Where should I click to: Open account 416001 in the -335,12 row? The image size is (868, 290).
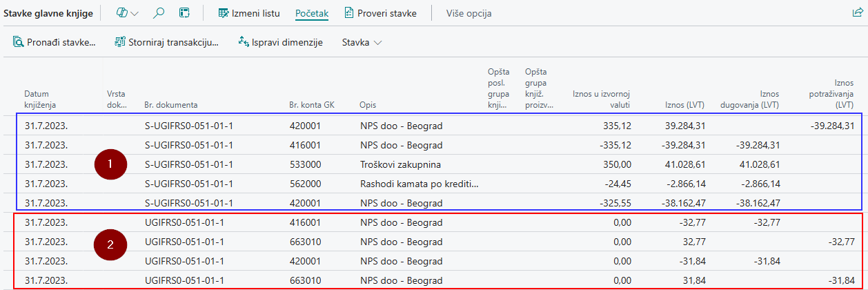(x=305, y=145)
